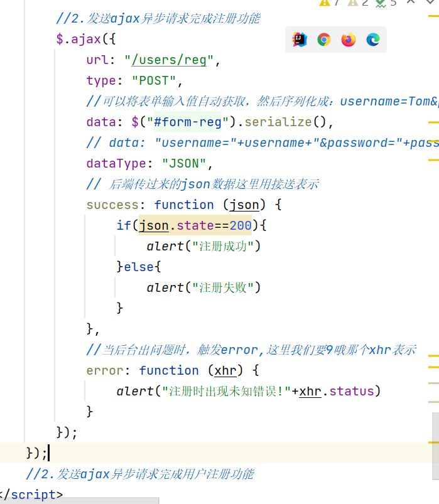Click the error callback key

(x=105, y=370)
